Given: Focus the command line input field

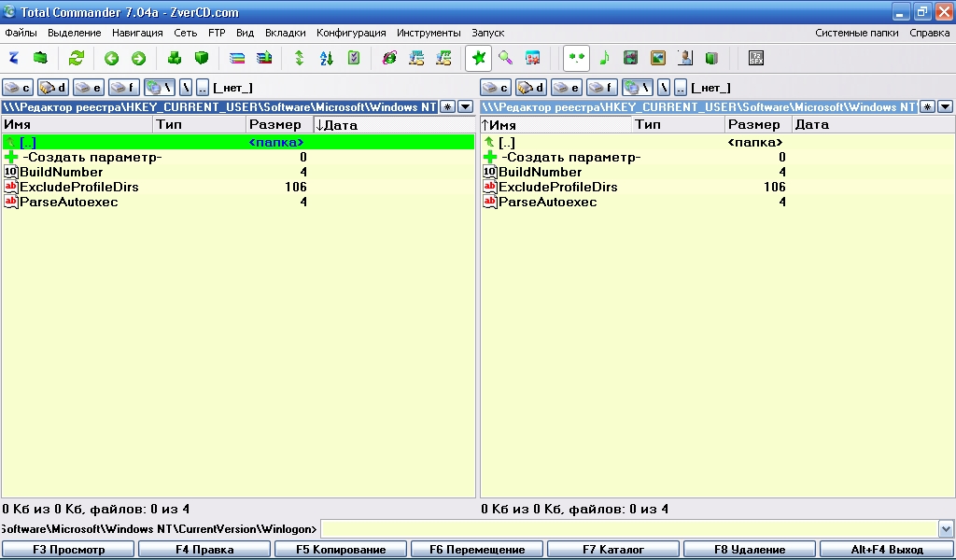Looking at the screenshot, I should click(x=630, y=528).
